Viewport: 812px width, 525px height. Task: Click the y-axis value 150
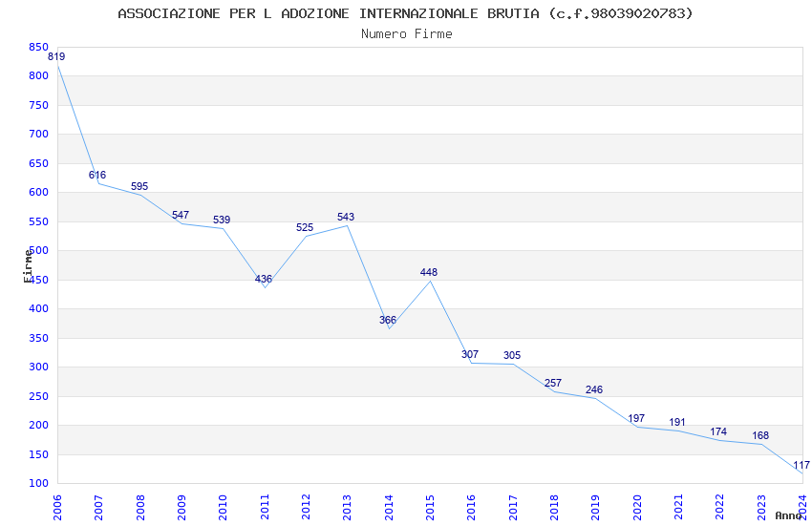(x=38, y=454)
